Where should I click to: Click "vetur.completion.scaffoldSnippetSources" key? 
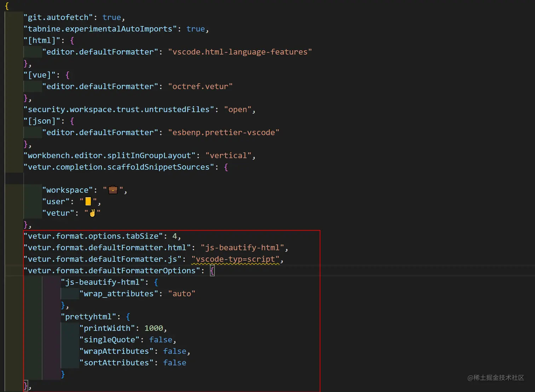coord(119,167)
